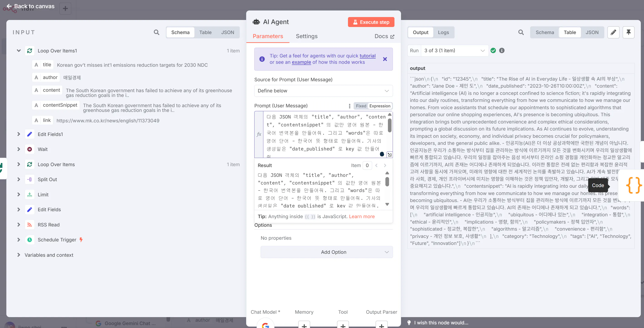This screenshot has height=328, width=644.
Task: Click the Result preview scrollbar thumb
Action: tap(387, 182)
